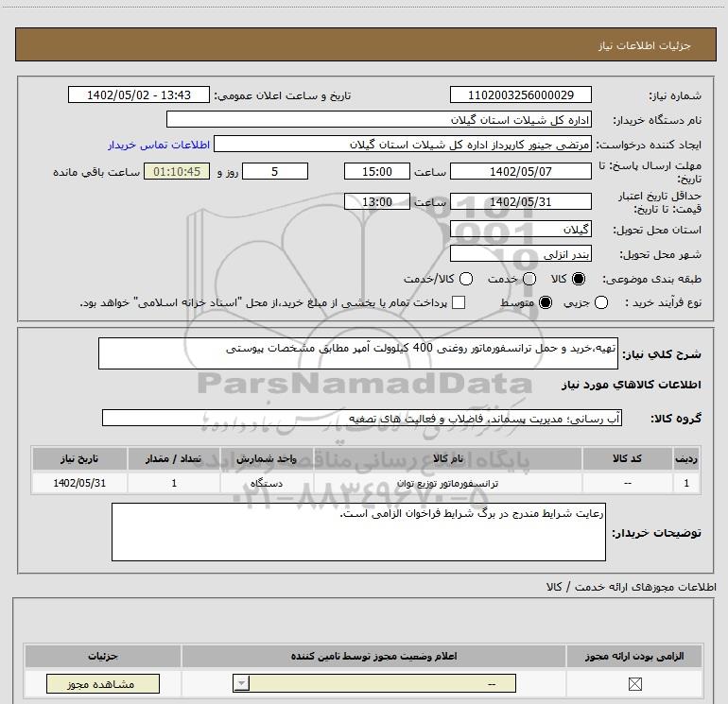Click the buyer notes text area

click(358, 532)
